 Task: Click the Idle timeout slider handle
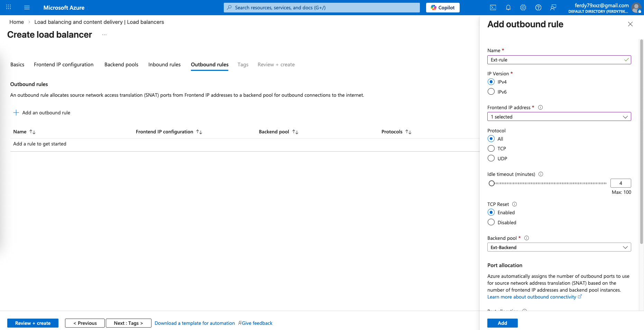[x=491, y=183]
